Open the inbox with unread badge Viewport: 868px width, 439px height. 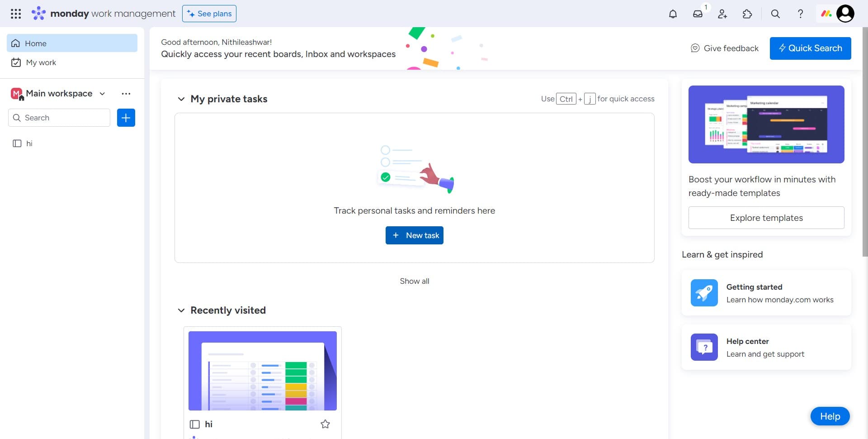[698, 14]
